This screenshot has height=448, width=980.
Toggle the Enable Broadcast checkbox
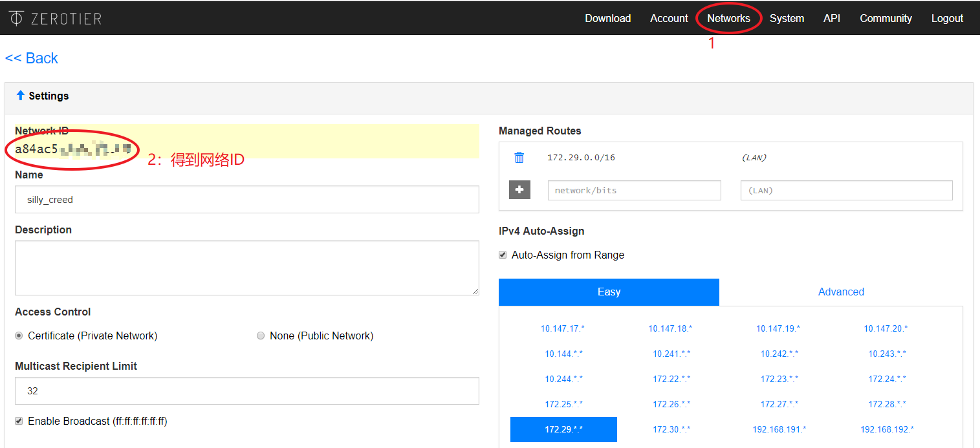pos(19,421)
